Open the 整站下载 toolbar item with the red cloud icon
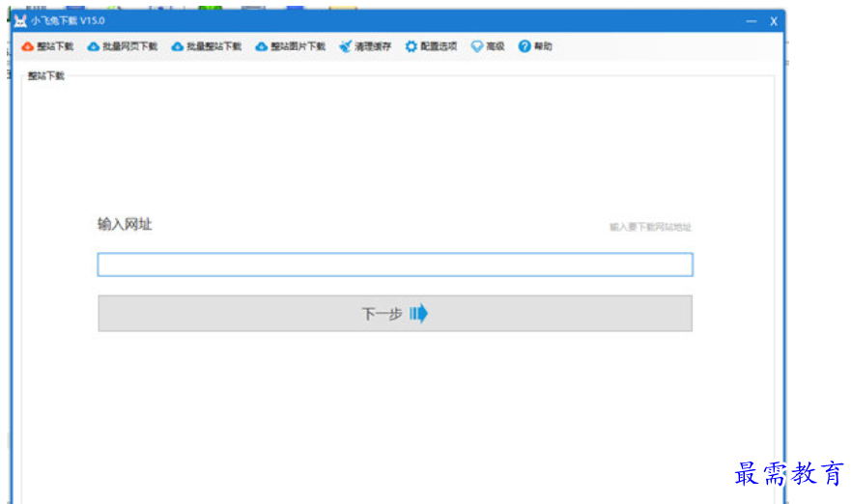Image resolution: width=852 pixels, height=504 pixels. [46, 46]
